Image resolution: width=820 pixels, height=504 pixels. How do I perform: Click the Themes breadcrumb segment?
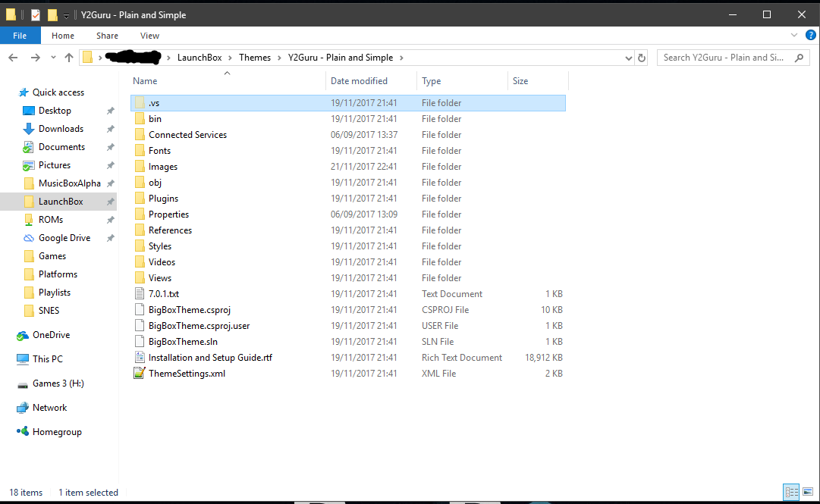pos(255,58)
